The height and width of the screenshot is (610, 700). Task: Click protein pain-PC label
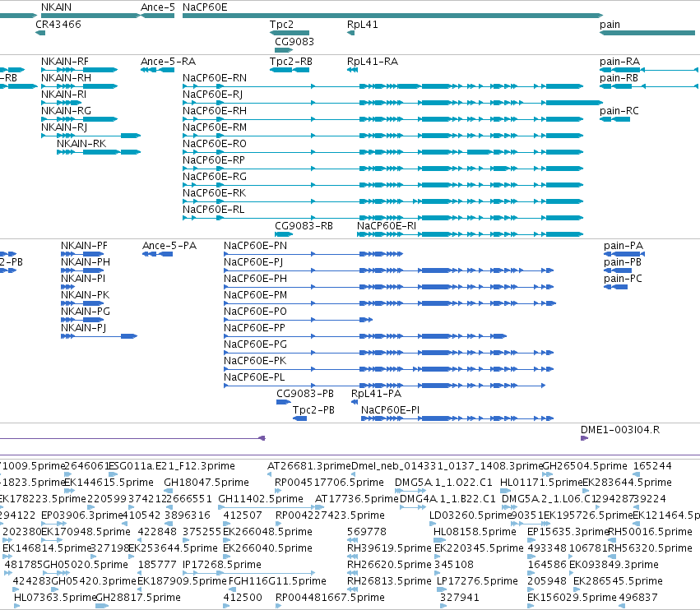pos(624,279)
